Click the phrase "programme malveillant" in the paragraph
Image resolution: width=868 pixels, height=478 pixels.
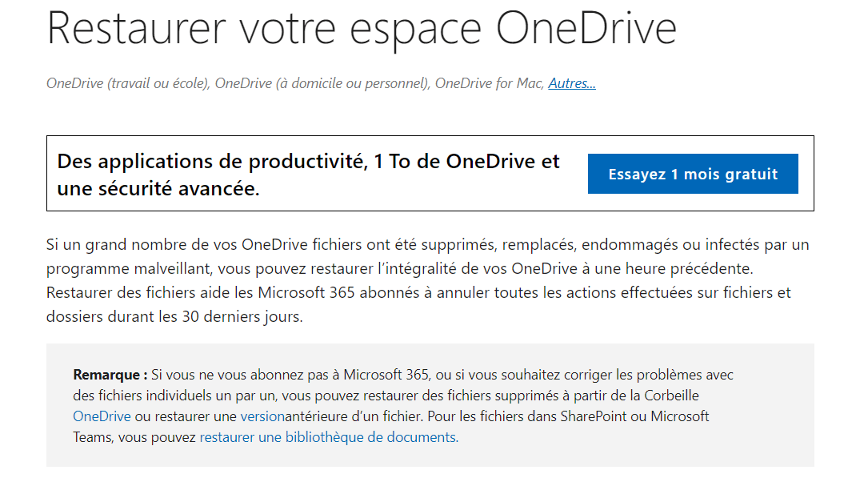click(129, 269)
